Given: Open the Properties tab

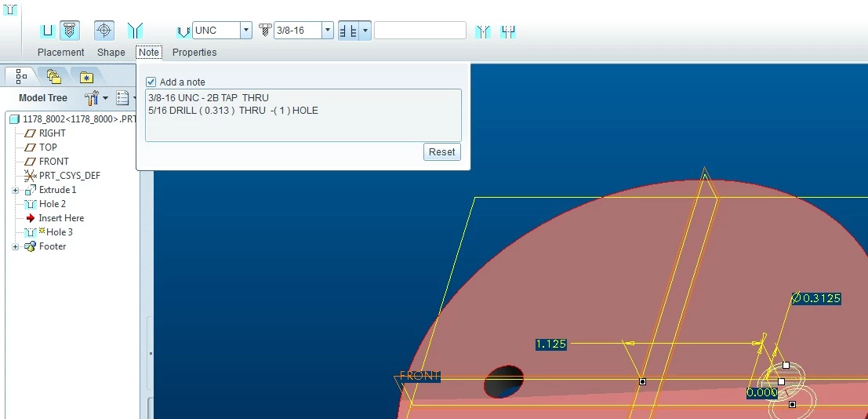Looking at the screenshot, I should point(194,52).
